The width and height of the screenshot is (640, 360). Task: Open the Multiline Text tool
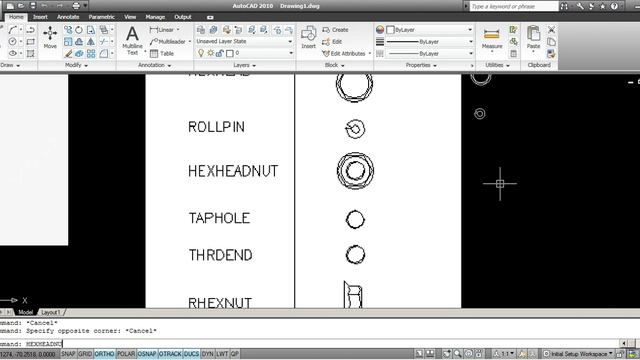(132, 40)
